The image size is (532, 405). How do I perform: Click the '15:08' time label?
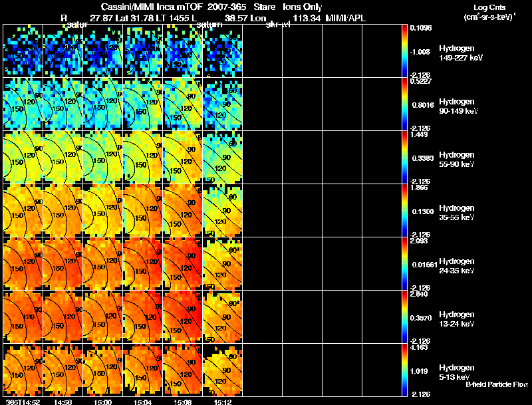pos(182,402)
